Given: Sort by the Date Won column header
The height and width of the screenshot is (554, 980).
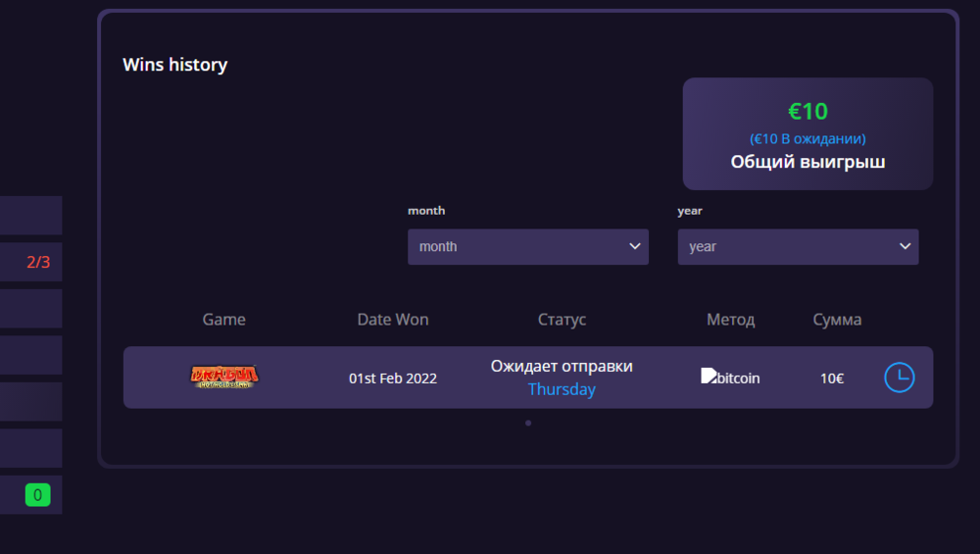Looking at the screenshot, I should pyautogui.click(x=393, y=320).
